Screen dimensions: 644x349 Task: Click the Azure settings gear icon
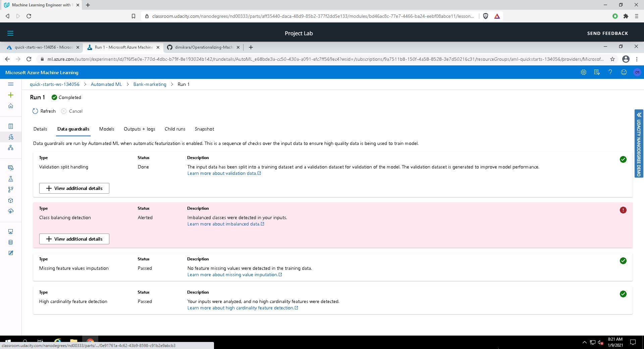(x=584, y=72)
